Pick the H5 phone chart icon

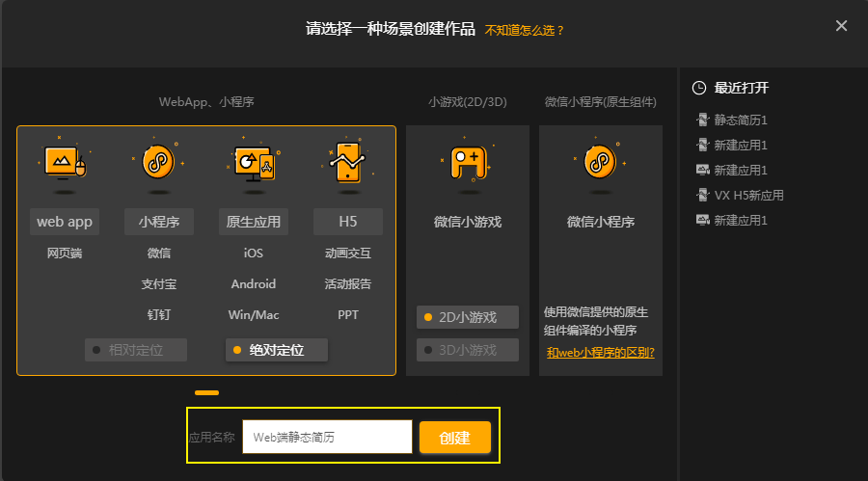click(x=347, y=162)
